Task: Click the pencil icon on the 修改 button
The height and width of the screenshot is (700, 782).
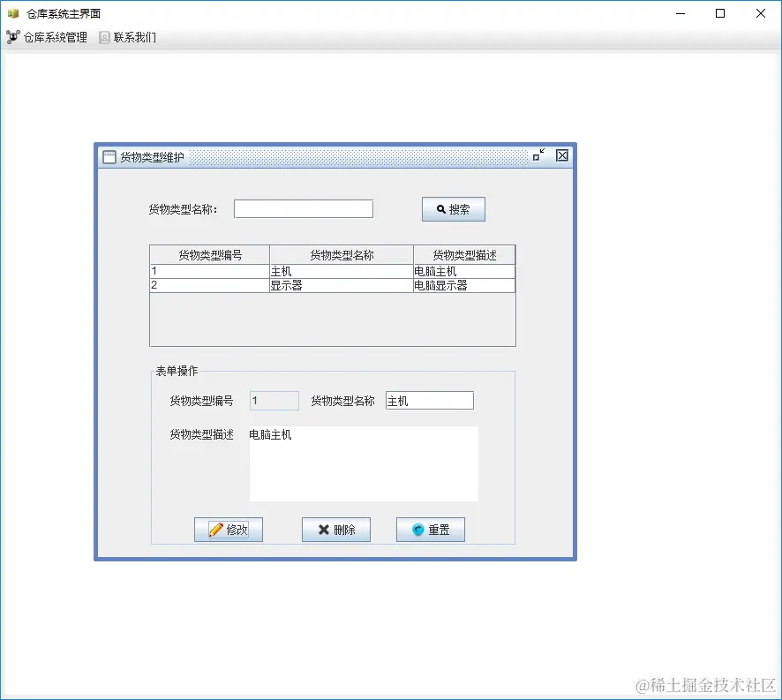Action: pos(215,529)
